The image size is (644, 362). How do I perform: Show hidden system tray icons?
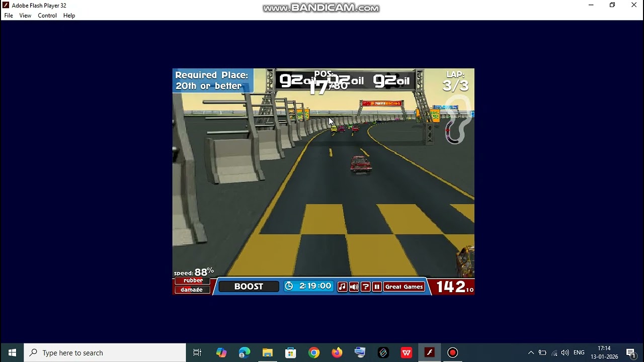[x=531, y=352]
